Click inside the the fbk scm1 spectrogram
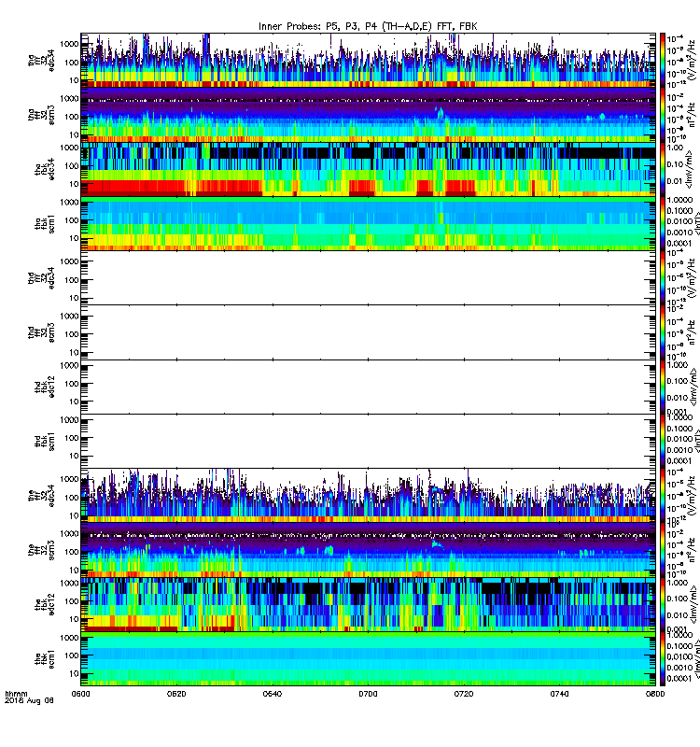 [368, 659]
